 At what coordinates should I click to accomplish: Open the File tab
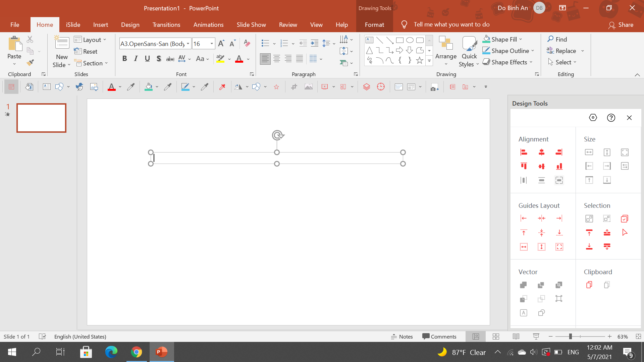click(15, 25)
